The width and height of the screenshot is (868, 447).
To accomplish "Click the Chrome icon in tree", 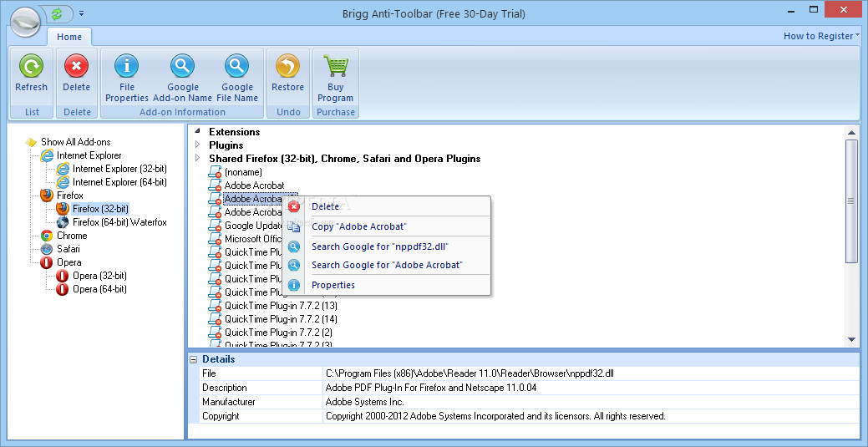I will pos(47,236).
